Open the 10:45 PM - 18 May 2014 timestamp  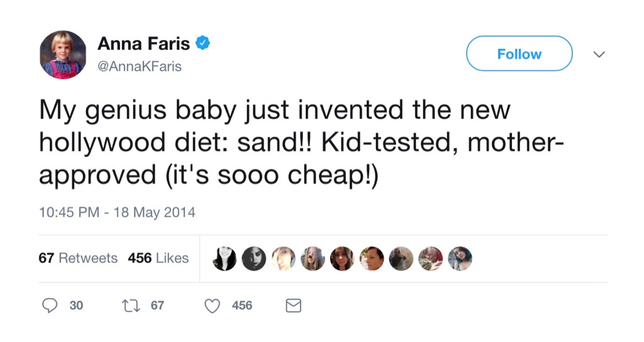tap(117, 212)
